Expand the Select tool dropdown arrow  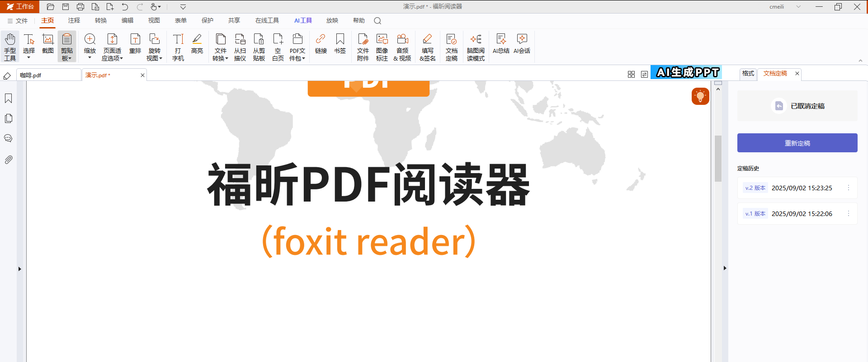(29, 58)
